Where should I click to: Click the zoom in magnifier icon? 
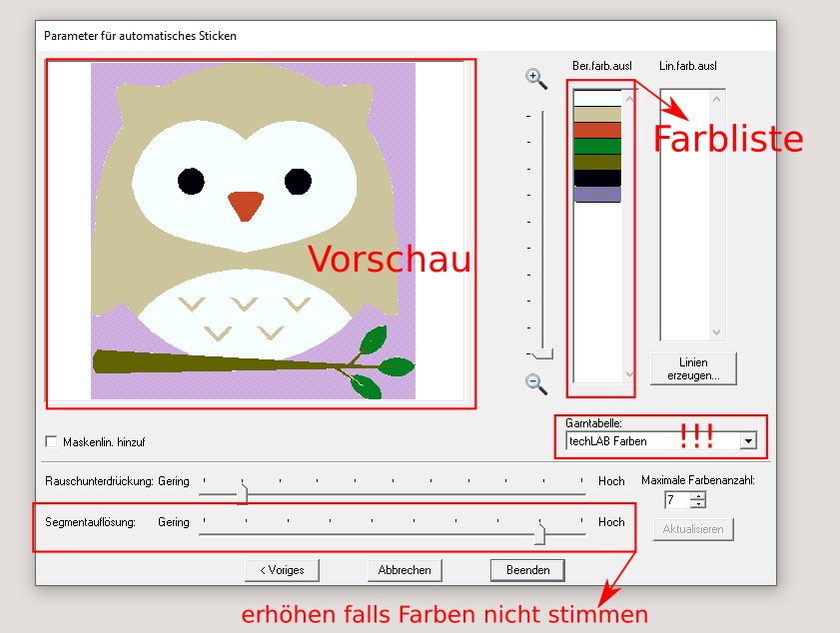(535, 78)
